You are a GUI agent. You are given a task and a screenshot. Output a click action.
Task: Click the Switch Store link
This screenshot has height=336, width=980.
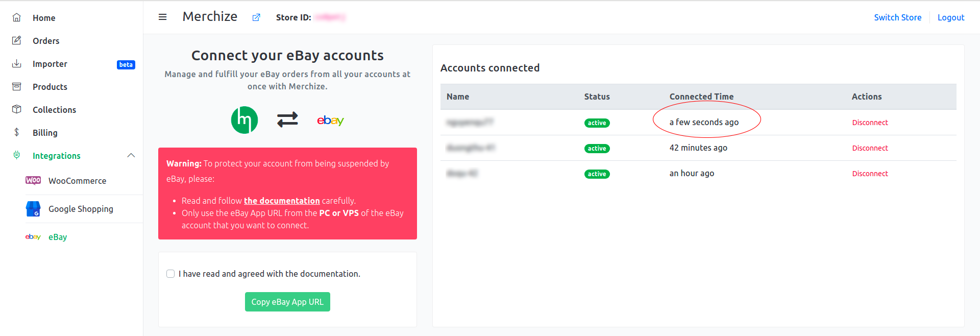[x=898, y=17]
